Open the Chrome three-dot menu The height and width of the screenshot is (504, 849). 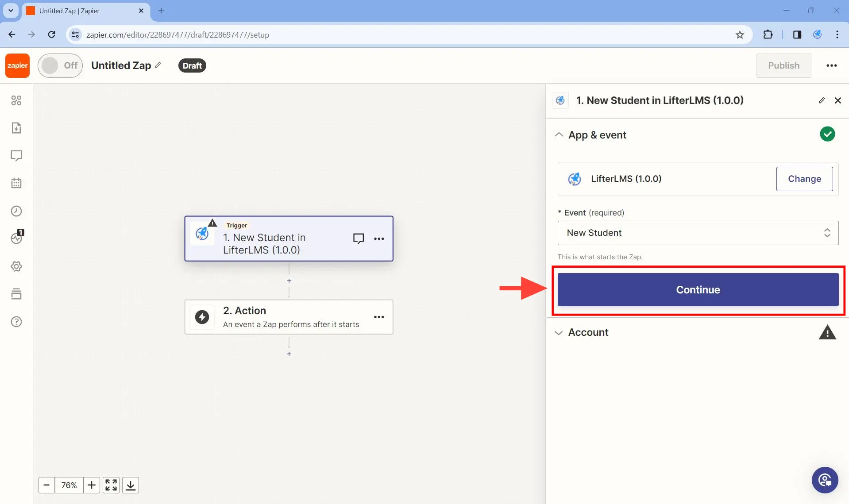[837, 35]
